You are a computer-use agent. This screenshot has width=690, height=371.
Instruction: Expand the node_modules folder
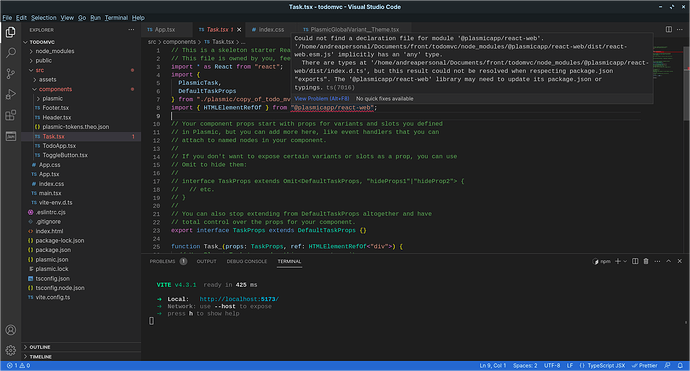(81, 51)
